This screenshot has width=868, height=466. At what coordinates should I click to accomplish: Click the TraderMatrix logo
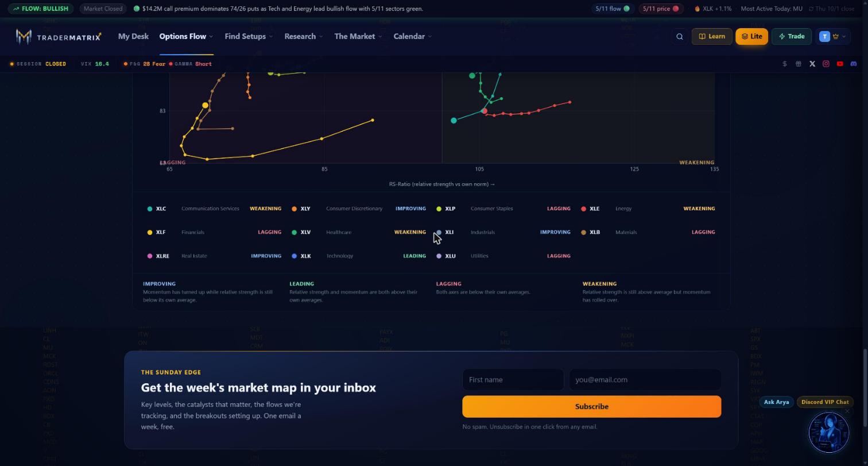click(x=59, y=37)
